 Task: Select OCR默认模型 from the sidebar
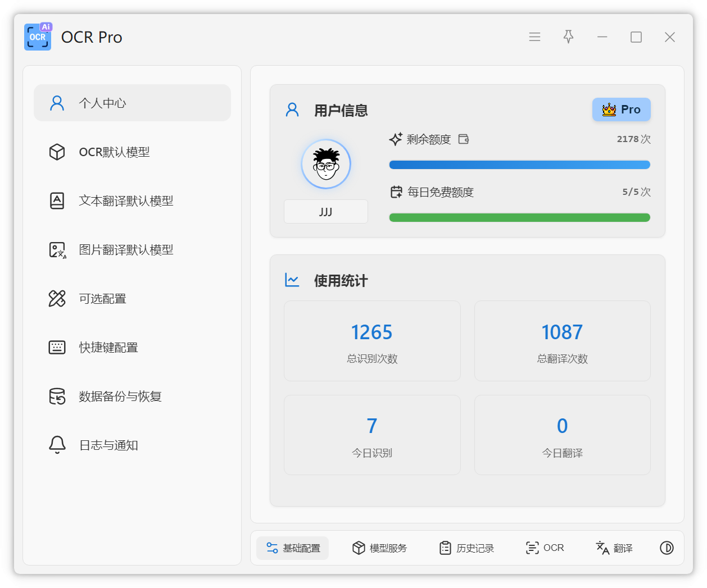pyautogui.click(x=132, y=152)
